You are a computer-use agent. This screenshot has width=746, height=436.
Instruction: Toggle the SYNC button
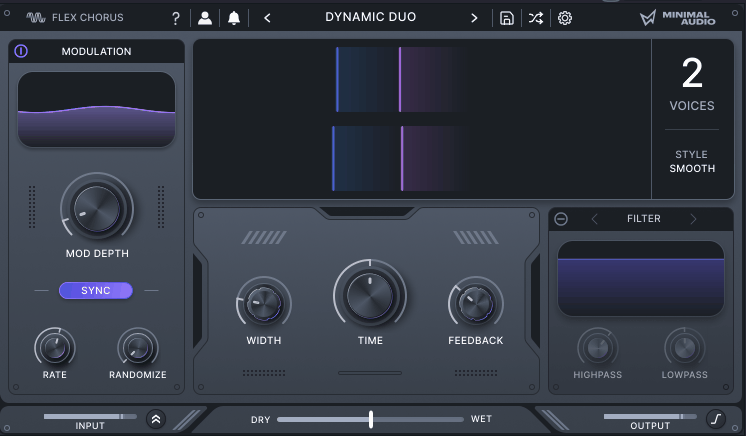click(x=96, y=290)
